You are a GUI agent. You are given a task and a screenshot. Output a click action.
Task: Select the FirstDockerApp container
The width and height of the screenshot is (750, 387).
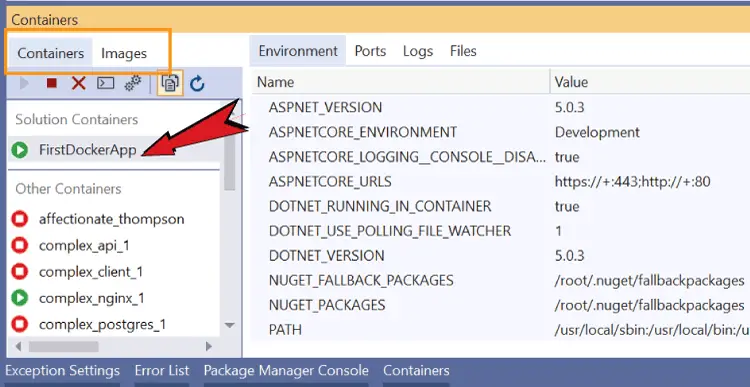pyautogui.click(x=88, y=150)
